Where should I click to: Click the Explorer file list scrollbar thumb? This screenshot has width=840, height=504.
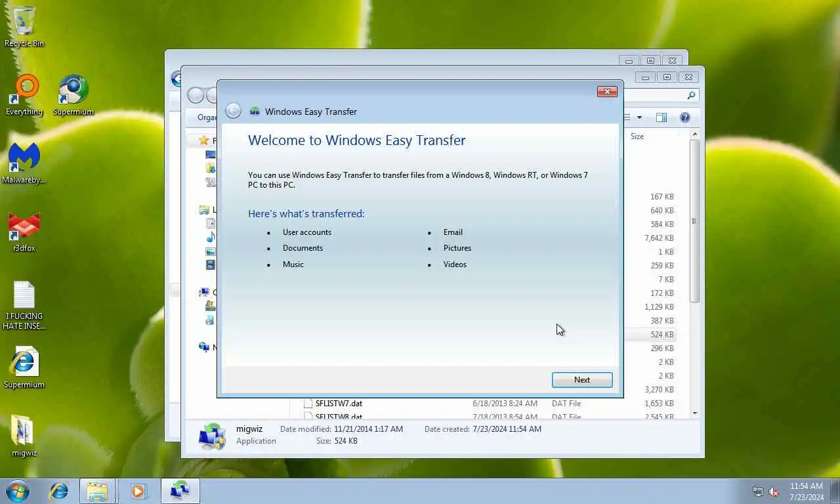[x=695, y=220]
